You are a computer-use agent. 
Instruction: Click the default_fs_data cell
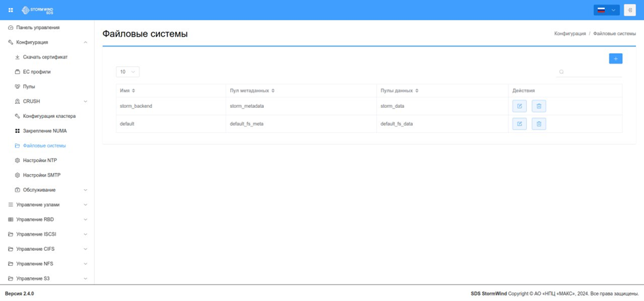[442, 124]
